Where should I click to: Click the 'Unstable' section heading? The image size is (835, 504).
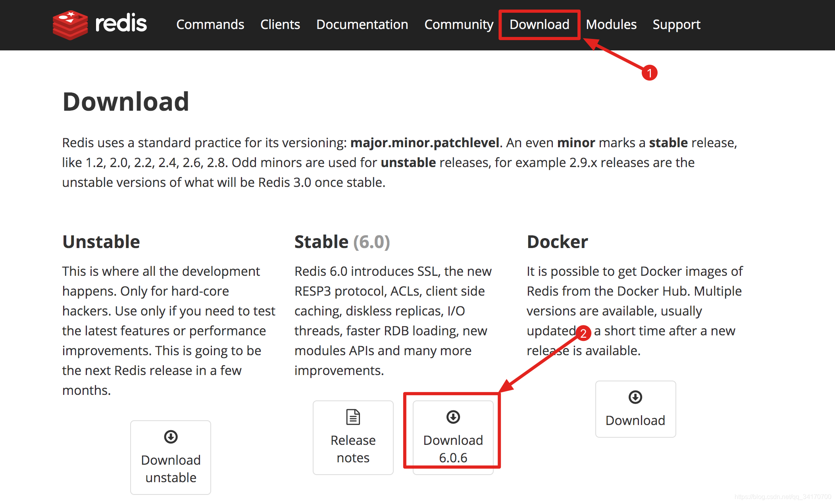point(101,242)
